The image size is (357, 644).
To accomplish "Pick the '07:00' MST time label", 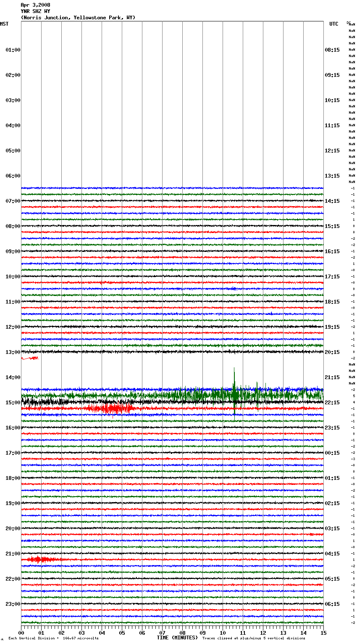I will click(13, 201).
